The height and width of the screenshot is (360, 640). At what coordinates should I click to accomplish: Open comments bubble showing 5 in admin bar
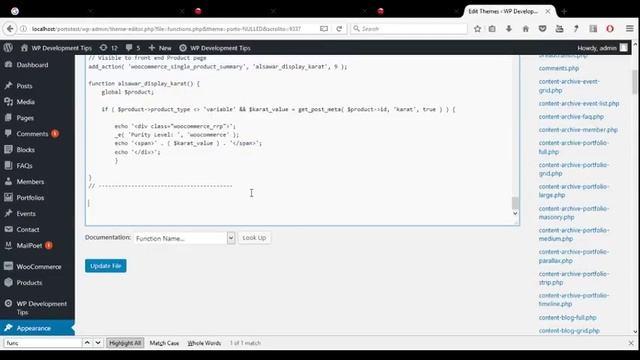133,48
